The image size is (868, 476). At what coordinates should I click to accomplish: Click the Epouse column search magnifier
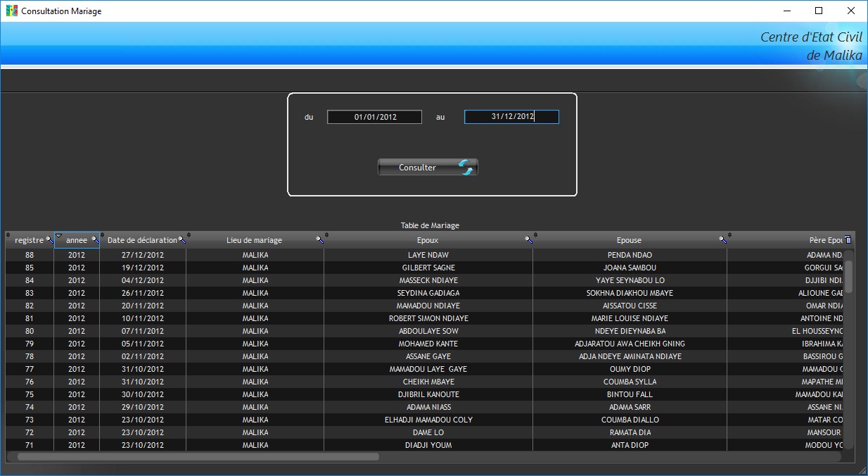(722, 240)
